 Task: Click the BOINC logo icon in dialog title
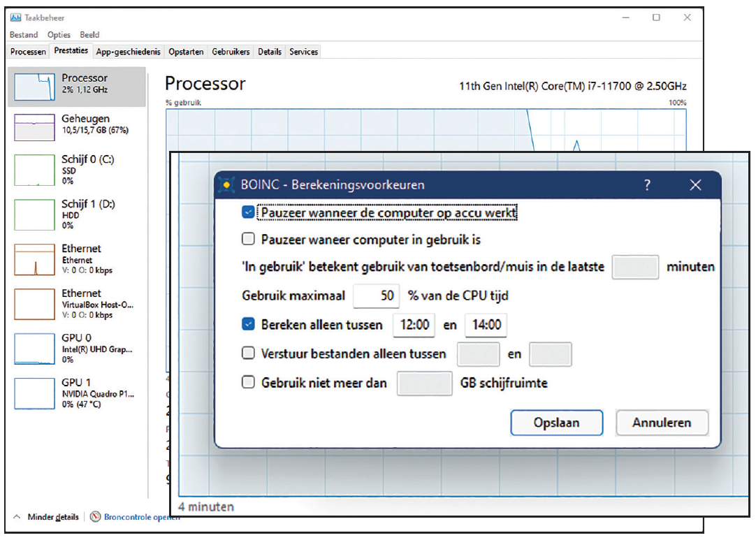coord(226,184)
